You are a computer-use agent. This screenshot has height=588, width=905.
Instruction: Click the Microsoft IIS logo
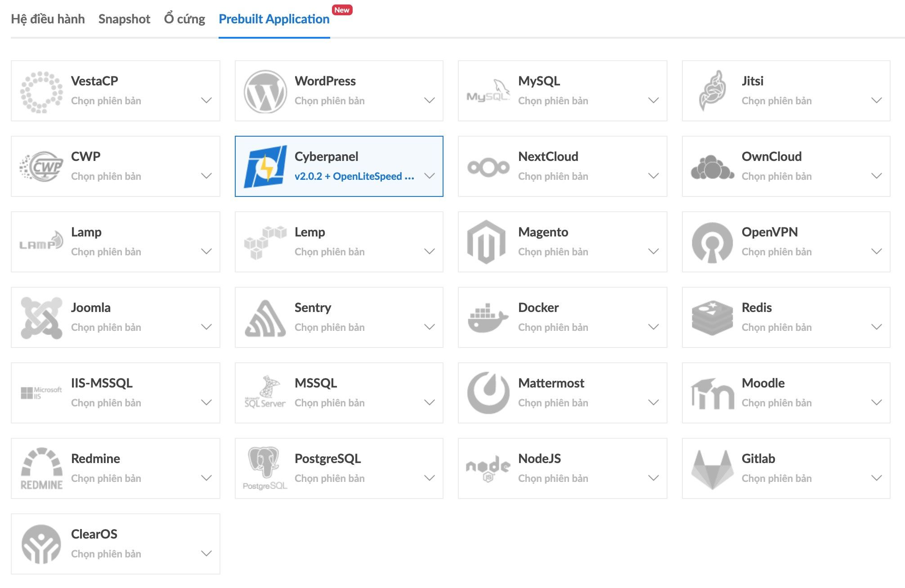tap(41, 393)
